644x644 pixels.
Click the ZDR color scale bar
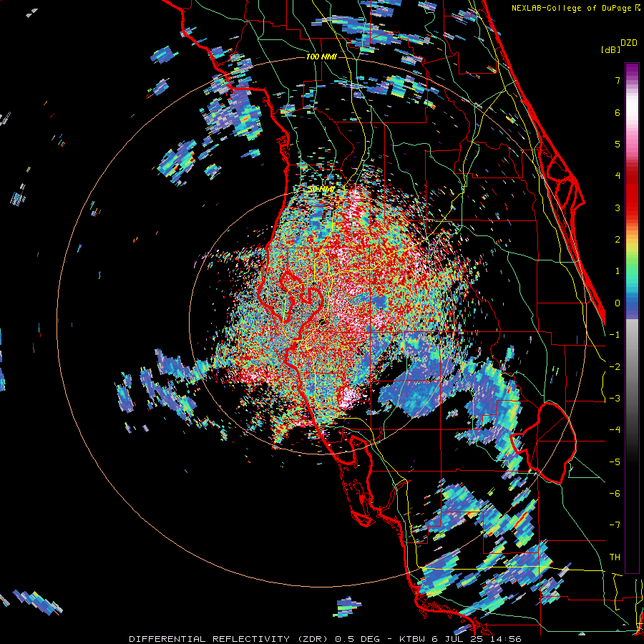pyautogui.click(x=632, y=318)
